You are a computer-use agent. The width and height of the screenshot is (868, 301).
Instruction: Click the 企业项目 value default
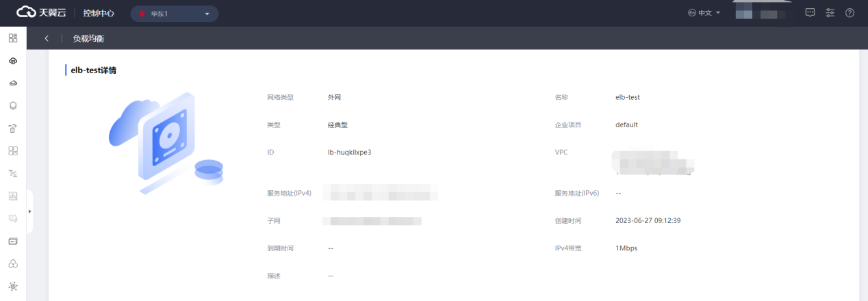pos(626,125)
